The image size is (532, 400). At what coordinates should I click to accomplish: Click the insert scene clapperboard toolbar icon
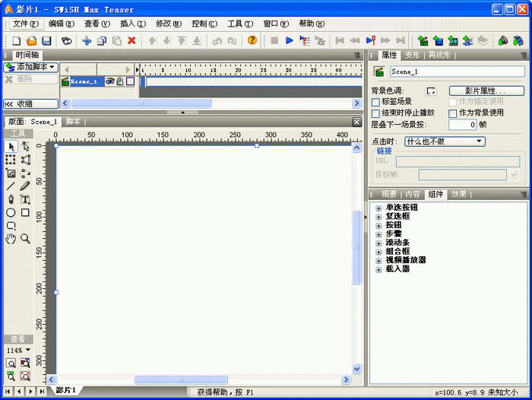pos(423,41)
